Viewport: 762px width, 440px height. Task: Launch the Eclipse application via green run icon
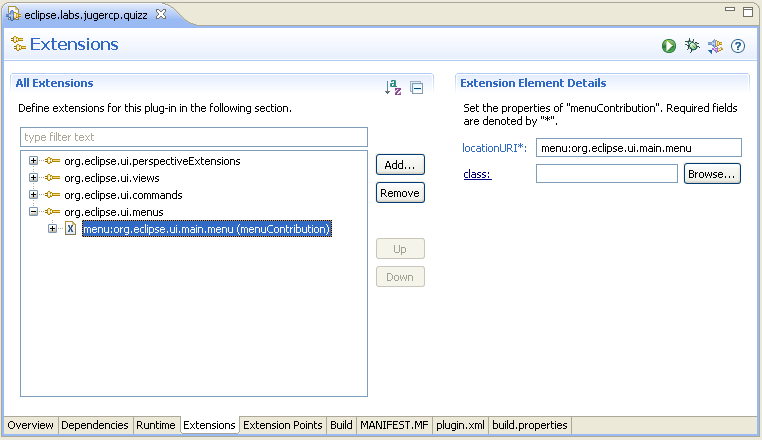(x=668, y=46)
